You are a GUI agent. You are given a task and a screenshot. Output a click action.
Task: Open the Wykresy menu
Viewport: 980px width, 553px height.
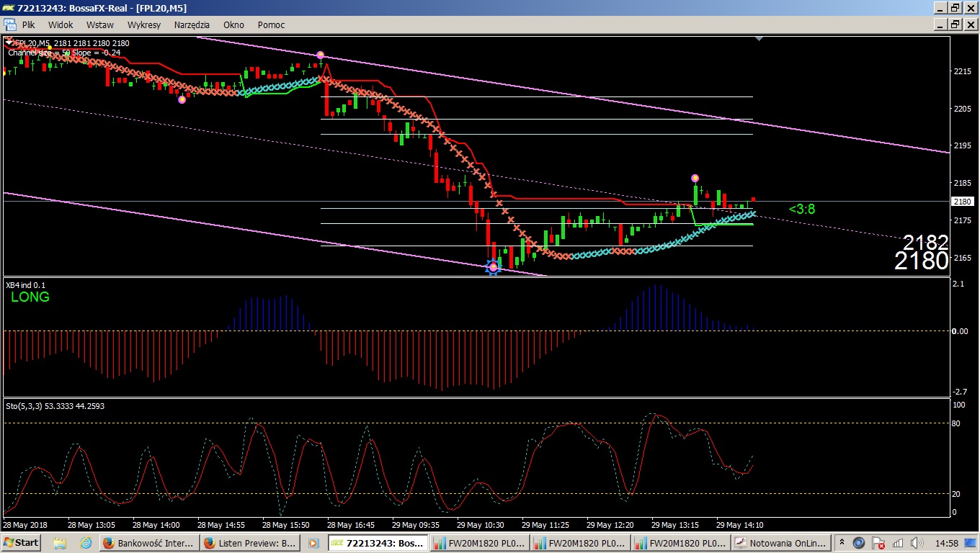coord(144,24)
